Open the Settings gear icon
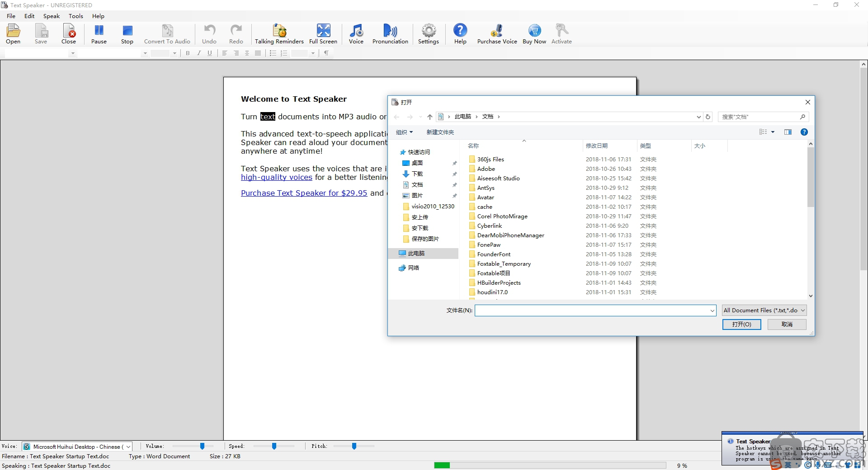 click(429, 34)
